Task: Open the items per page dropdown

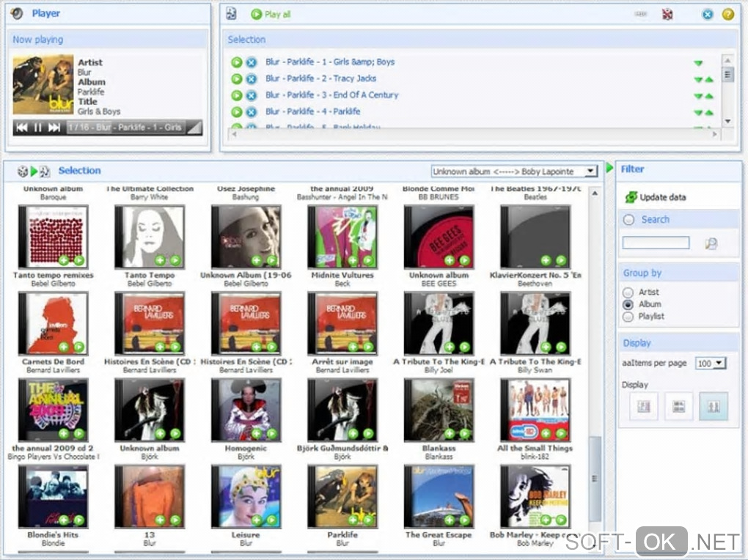Action: pos(711,364)
